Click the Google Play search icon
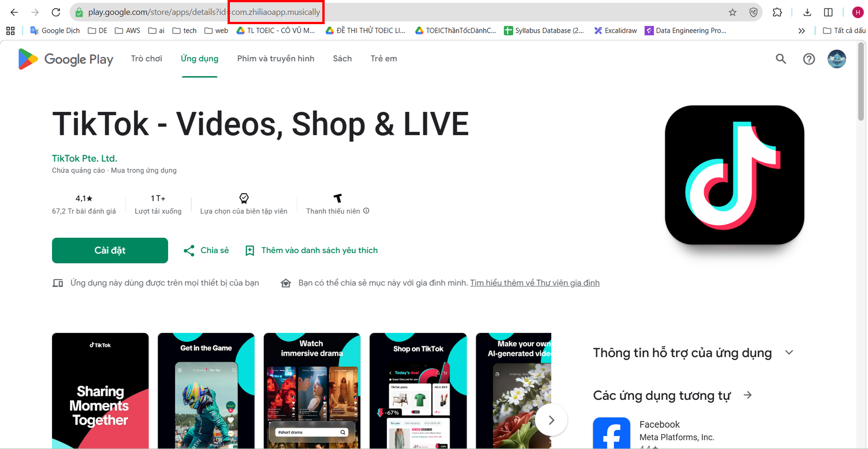The image size is (868, 449). click(781, 59)
